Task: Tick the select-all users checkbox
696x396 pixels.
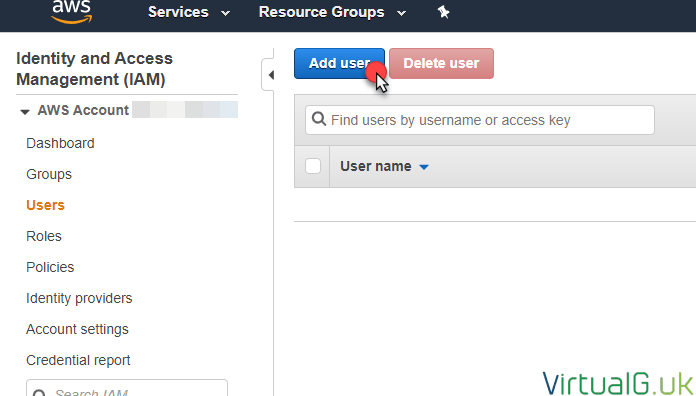Action: click(313, 166)
